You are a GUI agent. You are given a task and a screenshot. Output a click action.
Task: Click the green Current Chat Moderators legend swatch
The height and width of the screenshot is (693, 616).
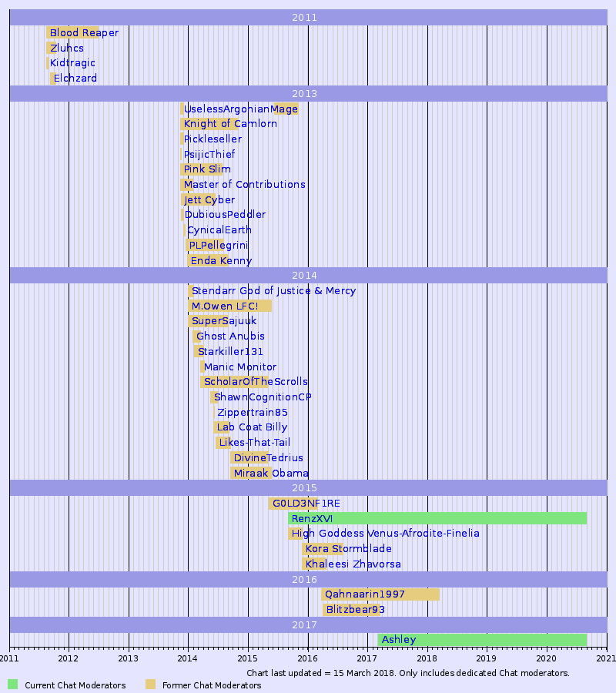pyautogui.click(x=12, y=684)
